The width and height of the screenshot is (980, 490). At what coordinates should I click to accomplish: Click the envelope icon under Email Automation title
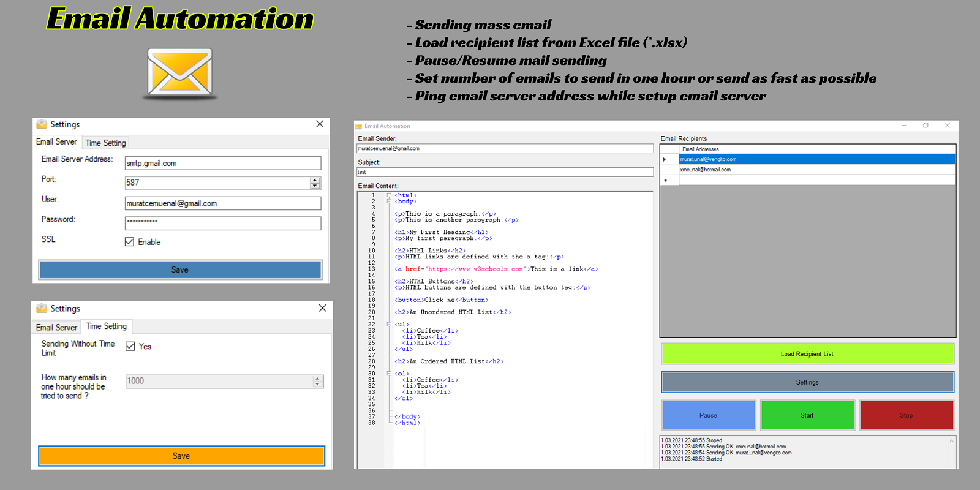179,73
